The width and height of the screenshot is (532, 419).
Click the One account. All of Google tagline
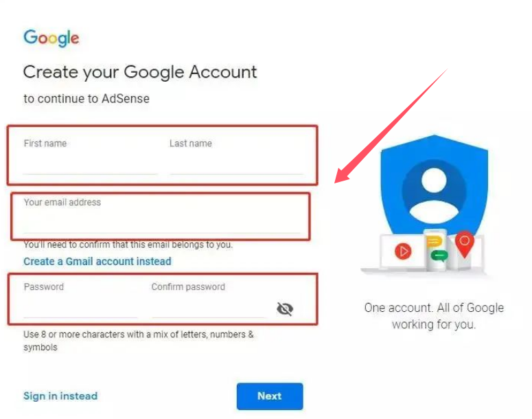point(434,316)
